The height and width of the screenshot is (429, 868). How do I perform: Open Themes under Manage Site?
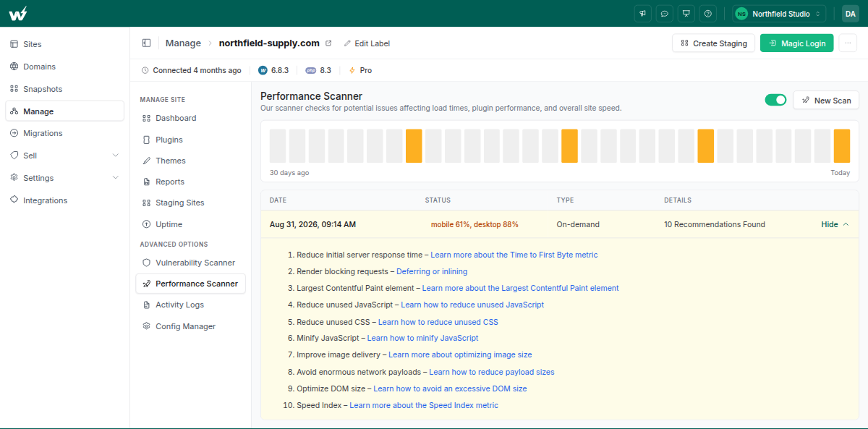coord(191,161)
